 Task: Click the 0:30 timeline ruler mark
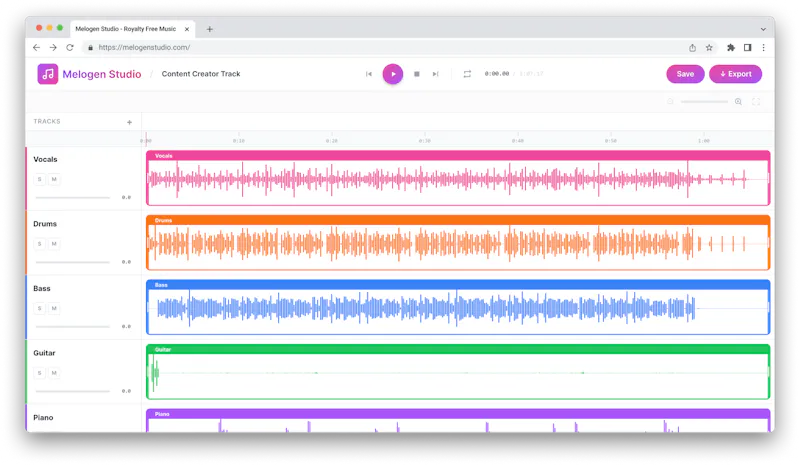coord(424,140)
